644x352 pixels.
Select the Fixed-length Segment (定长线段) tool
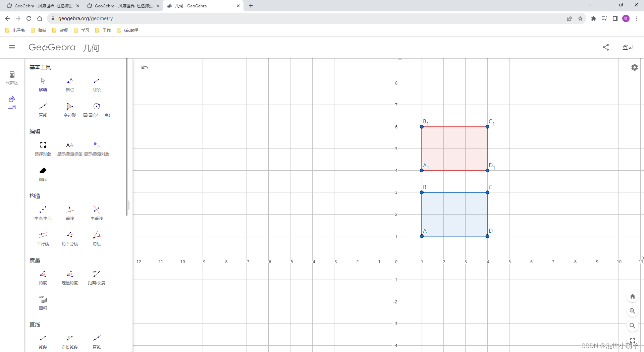click(x=70, y=342)
